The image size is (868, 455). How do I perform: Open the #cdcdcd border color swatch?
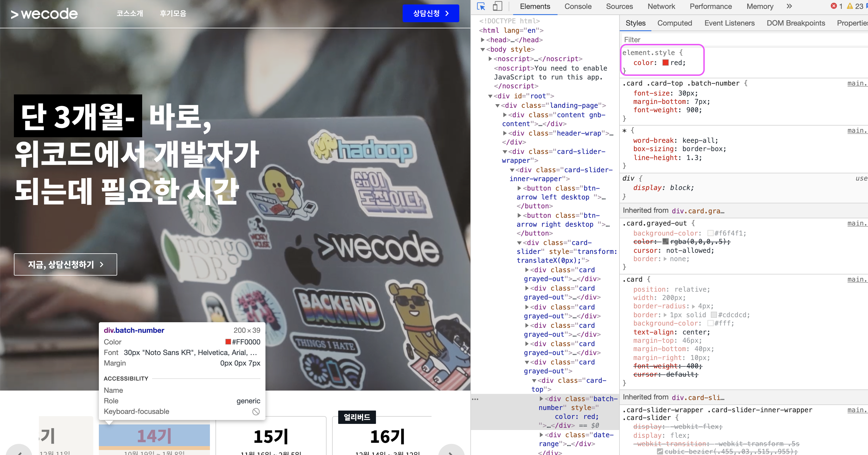713,315
